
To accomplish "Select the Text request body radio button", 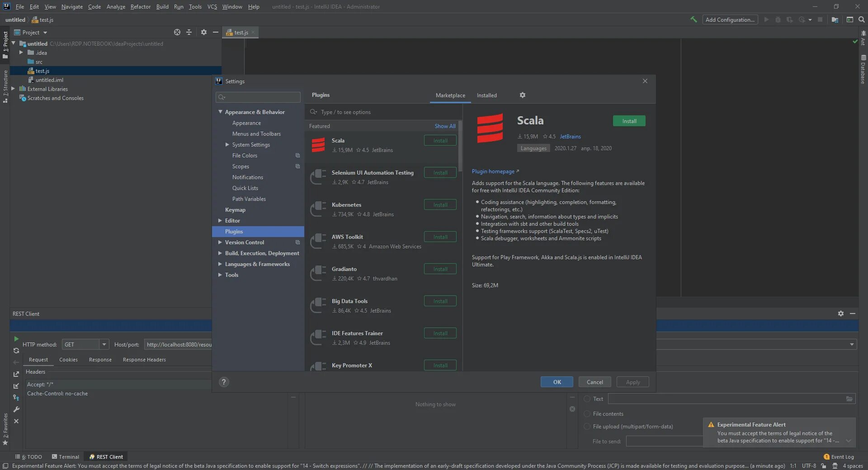I will click(x=587, y=399).
